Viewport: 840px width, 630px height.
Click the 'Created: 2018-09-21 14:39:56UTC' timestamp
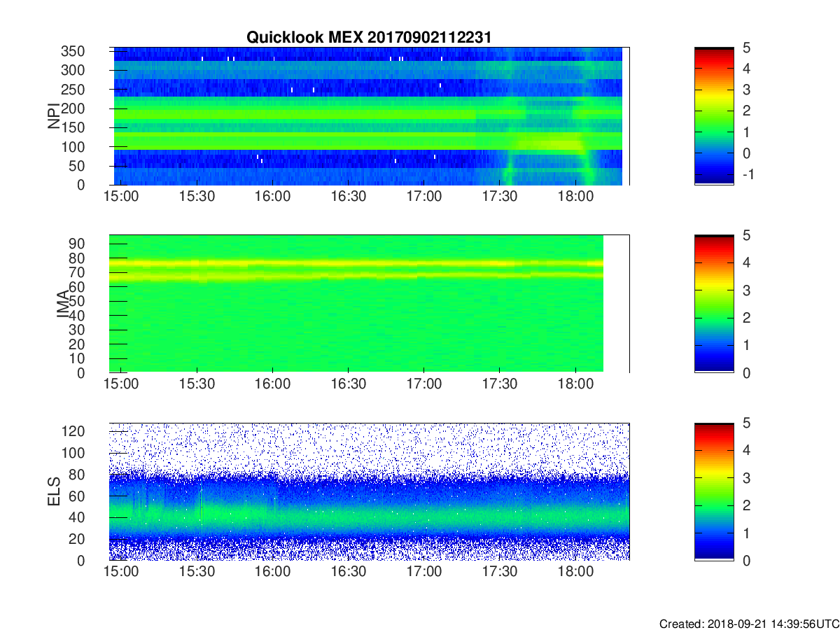coord(748,624)
